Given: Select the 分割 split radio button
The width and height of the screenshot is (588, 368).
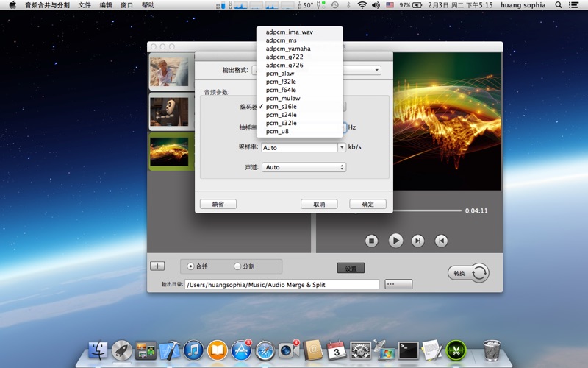Looking at the screenshot, I should tap(237, 266).
